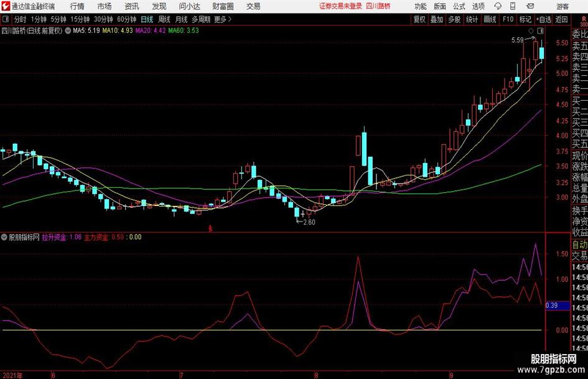Viewport: 588px width, 379px height.
Task: Click the MA5: 5.19 label
Action: coord(86,30)
